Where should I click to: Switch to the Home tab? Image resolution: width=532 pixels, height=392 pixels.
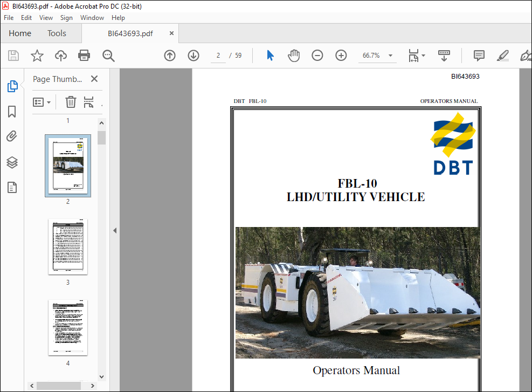coord(20,33)
